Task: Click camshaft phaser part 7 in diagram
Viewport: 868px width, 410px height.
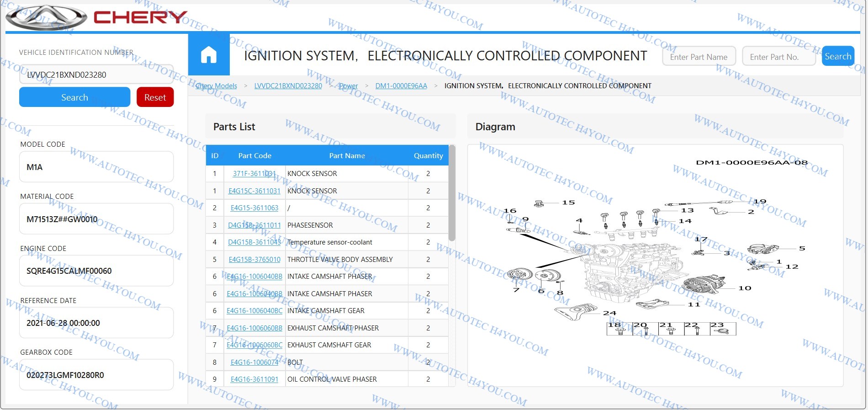Action: click(x=519, y=275)
